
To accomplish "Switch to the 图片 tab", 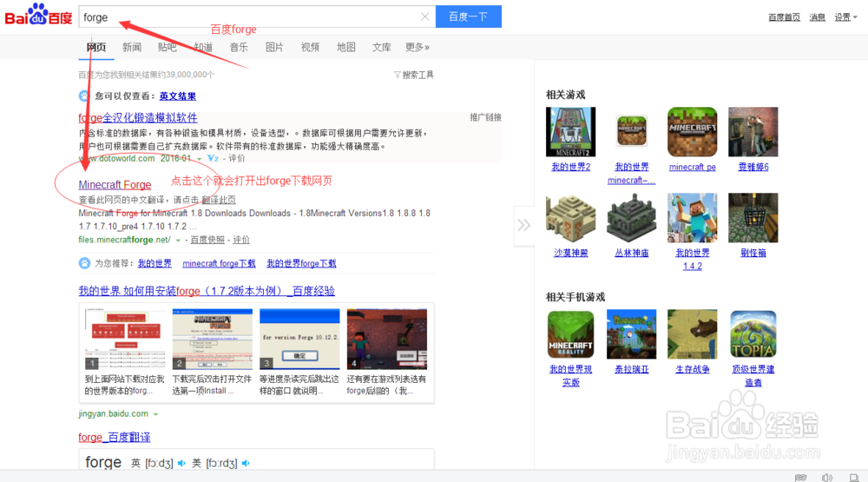I will click(x=274, y=47).
